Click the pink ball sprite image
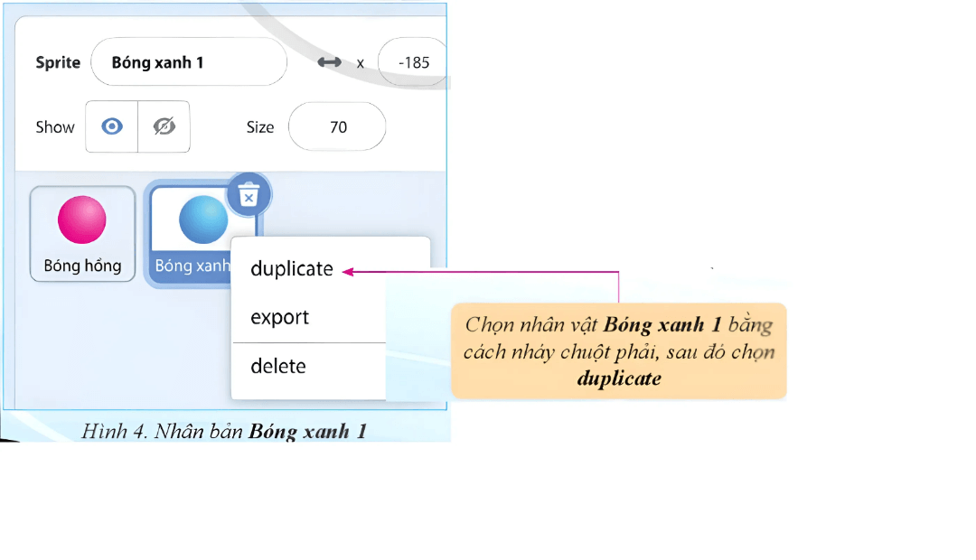 (x=82, y=220)
